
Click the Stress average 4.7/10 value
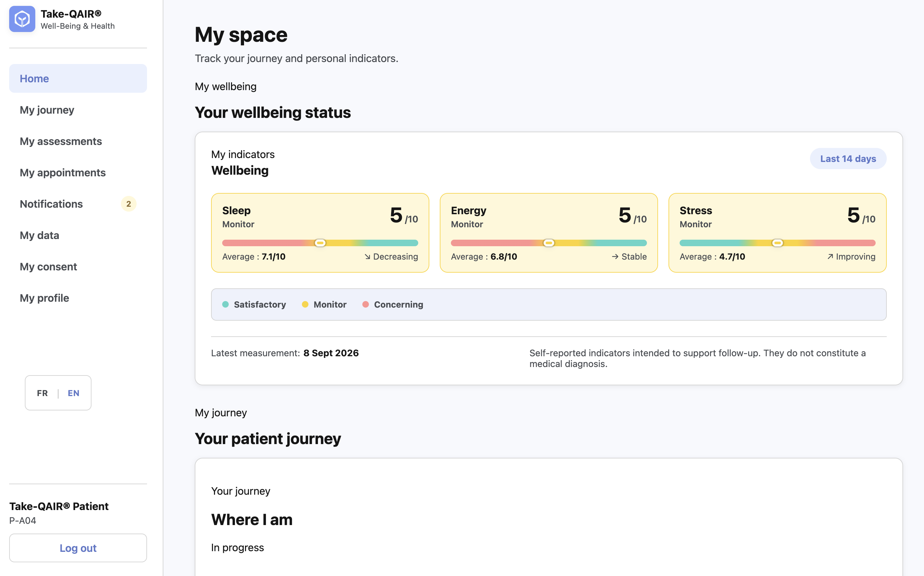tap(732, 257)
